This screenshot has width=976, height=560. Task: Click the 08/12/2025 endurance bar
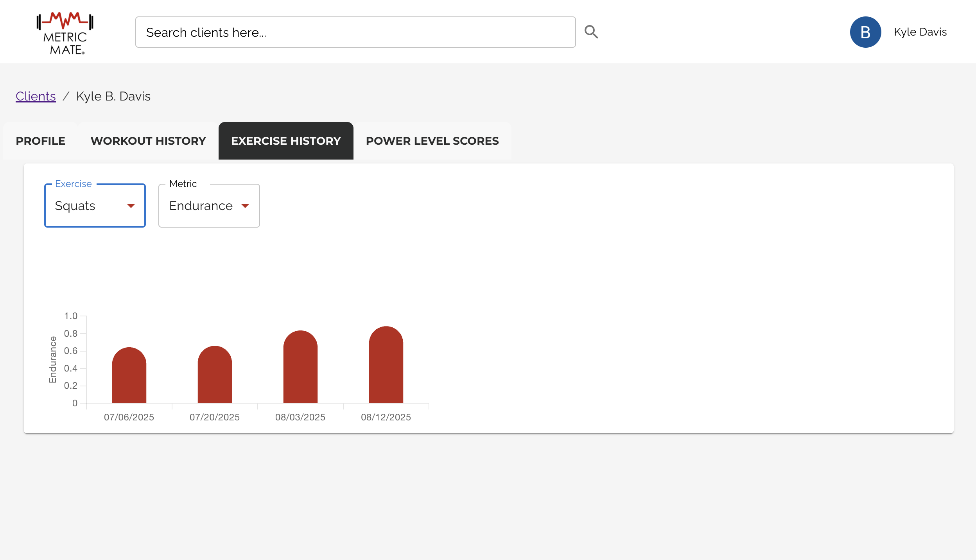tap(386, 365)
